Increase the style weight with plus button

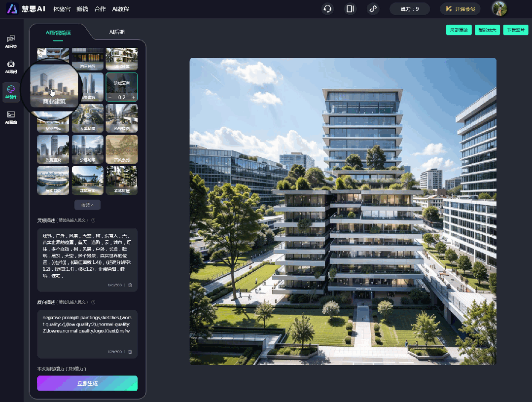133,98
